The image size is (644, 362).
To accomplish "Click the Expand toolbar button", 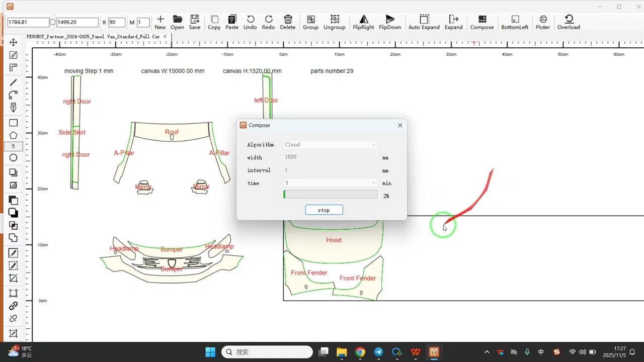I will click(x=453, y=23).
